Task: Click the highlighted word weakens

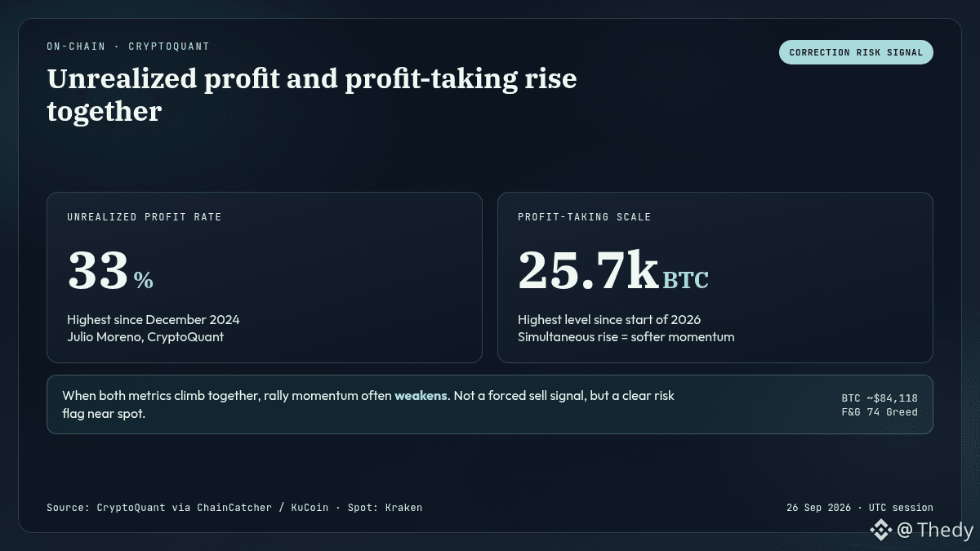Action: pyautogui.click(x=421, y=396)
